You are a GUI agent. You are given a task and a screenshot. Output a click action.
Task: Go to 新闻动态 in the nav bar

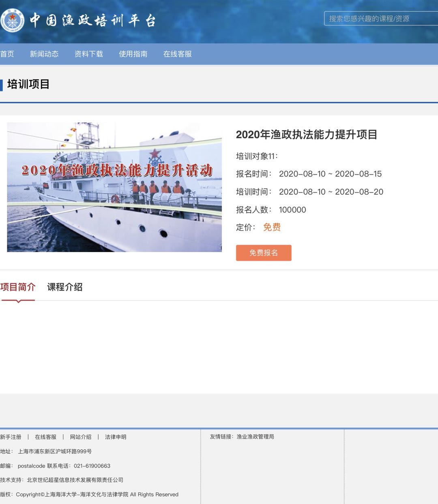tap(44, 54)
